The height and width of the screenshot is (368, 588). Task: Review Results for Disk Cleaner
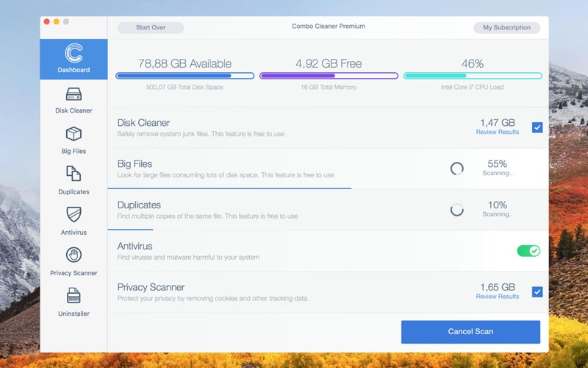(x=498, y=132)
